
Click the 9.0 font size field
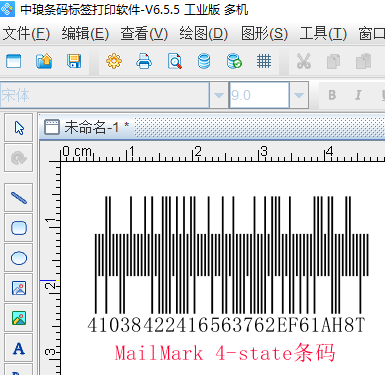(x=259, y=95)
